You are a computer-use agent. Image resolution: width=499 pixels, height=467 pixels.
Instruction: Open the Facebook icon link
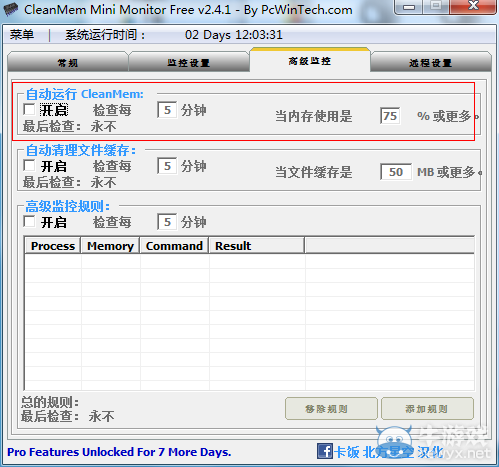[324, 451]
